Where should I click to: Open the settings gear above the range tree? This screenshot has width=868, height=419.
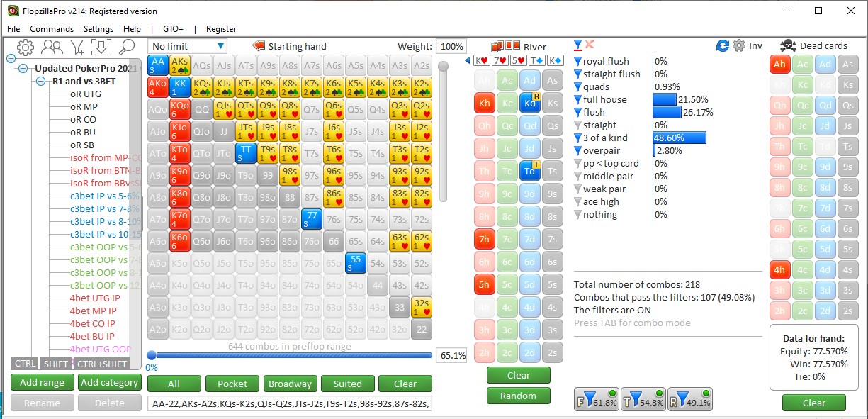(x=26, y=48)
